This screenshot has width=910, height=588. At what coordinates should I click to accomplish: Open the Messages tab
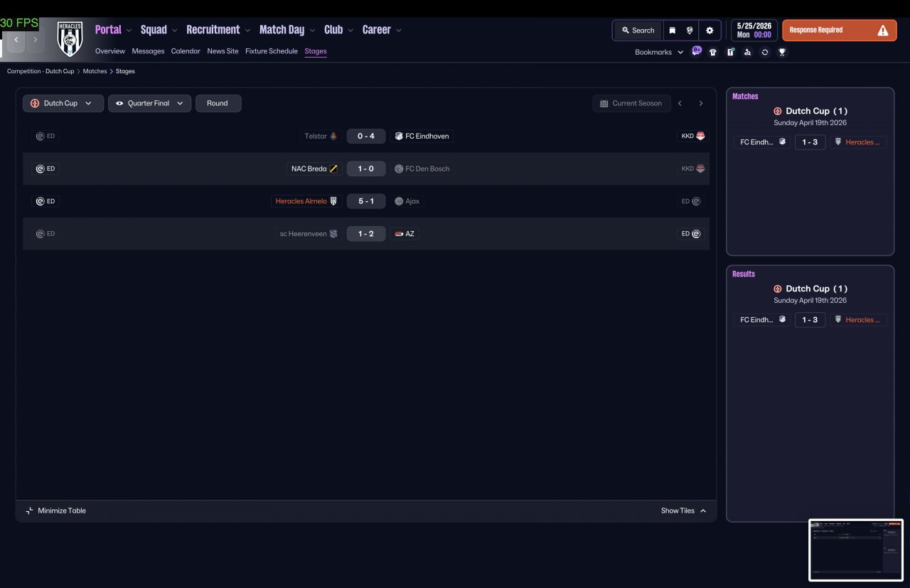[x=148, y=51]
